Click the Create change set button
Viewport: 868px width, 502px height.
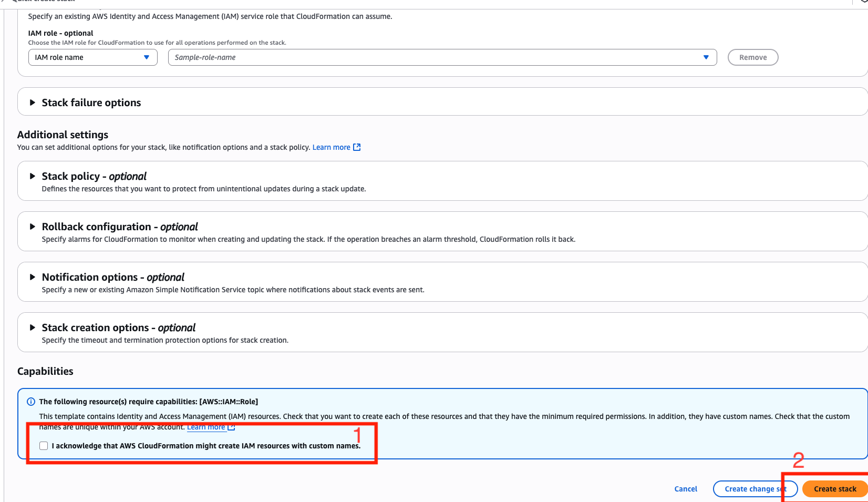coord(755,489)
